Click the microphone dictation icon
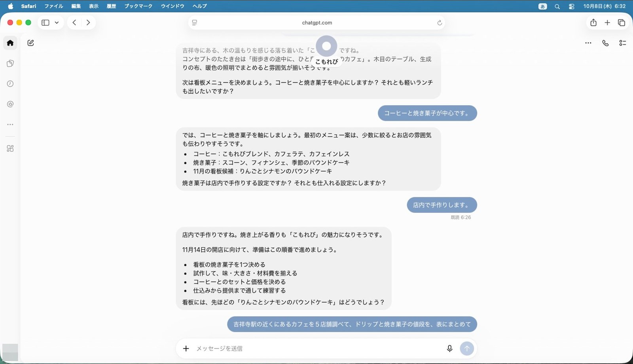This screenshot has width=633, height=364. 449,348
